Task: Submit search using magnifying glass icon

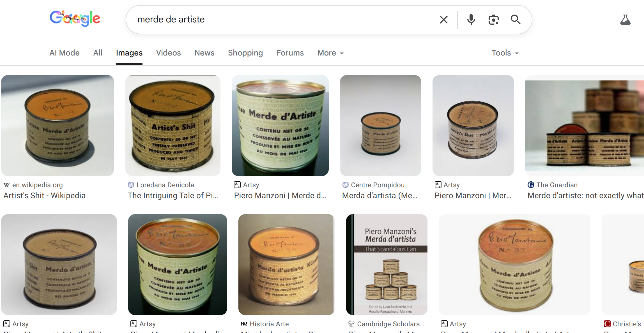Action: pos(516,20)
